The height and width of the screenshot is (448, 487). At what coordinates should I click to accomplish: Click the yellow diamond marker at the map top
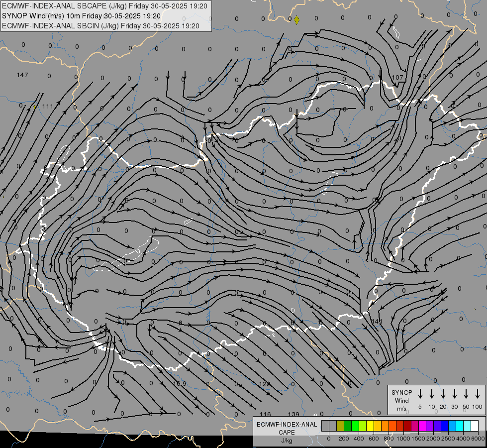(296, 20)
